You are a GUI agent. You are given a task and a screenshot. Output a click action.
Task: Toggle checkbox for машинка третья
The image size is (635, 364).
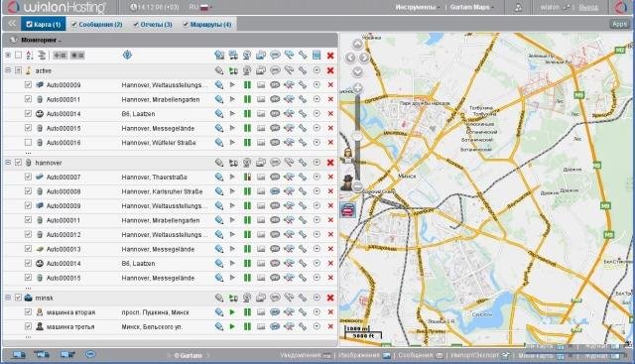point(28,326)
